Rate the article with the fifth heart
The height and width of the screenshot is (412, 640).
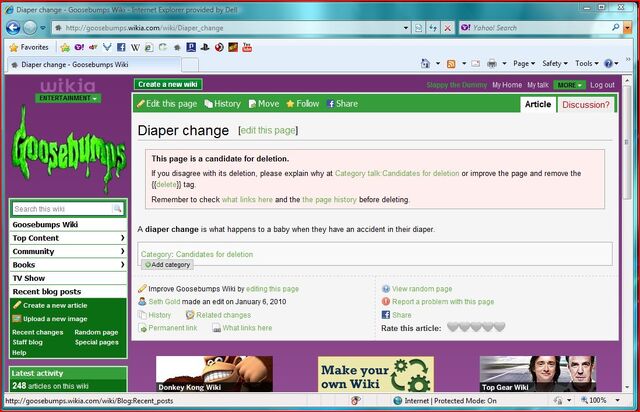pyautogui.click(x=500, y=327)
